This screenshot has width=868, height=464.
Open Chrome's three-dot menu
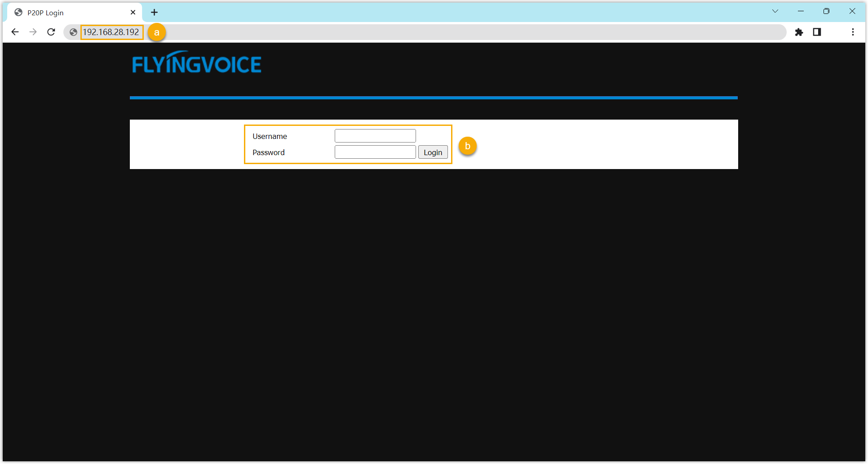pos(853,32)
